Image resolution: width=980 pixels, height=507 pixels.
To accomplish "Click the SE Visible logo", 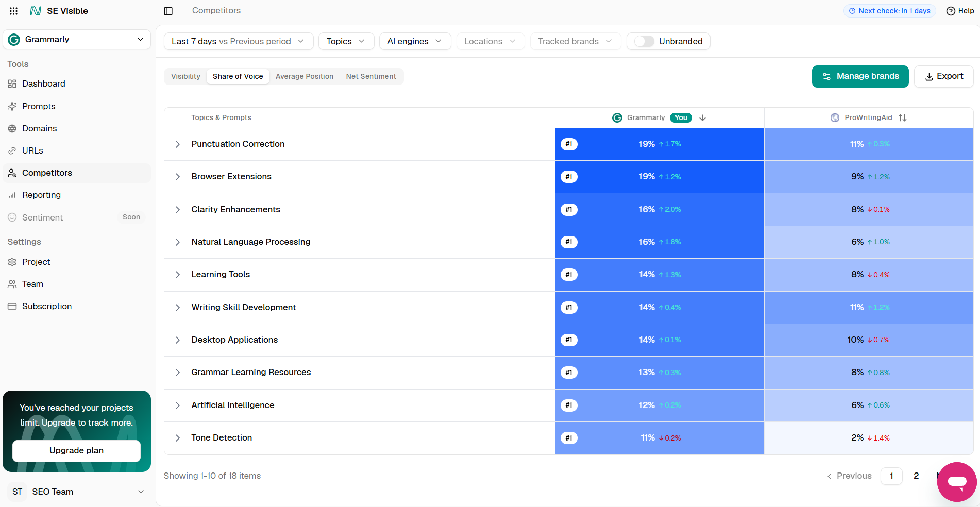I will (59, 11).
